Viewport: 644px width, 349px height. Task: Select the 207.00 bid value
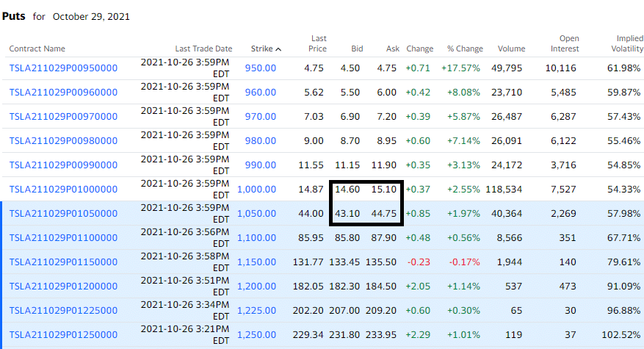click(x=344, y=310)
